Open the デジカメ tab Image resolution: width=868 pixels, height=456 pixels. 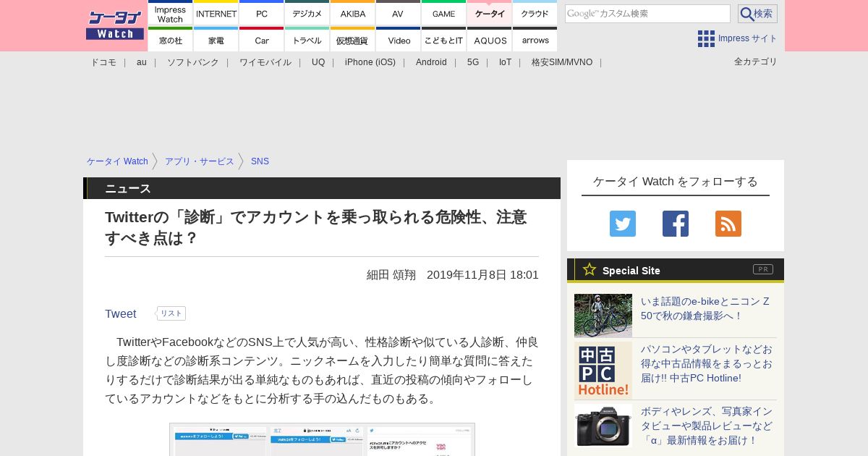tap(307, 13)
